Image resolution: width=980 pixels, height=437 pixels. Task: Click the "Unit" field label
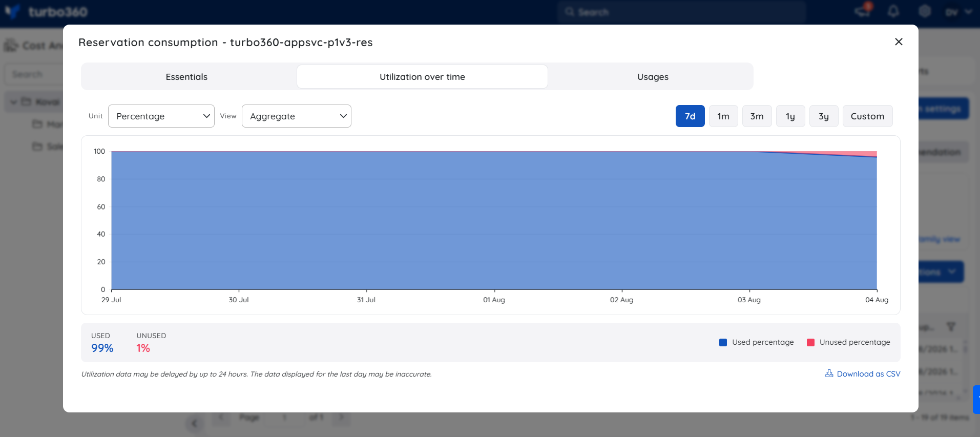[x=96, y=116]
